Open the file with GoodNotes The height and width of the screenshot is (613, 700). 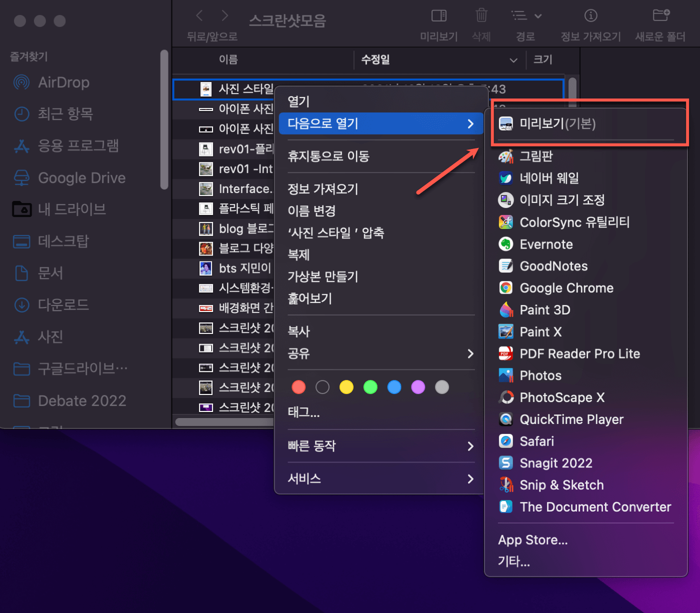[x=586, y=266]
